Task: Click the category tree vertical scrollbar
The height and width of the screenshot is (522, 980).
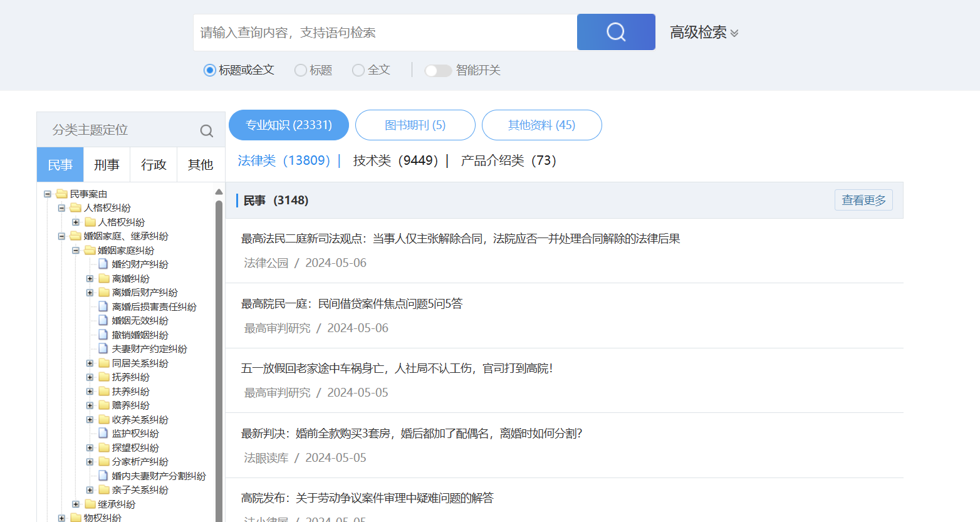Action: tap(219, 360)
